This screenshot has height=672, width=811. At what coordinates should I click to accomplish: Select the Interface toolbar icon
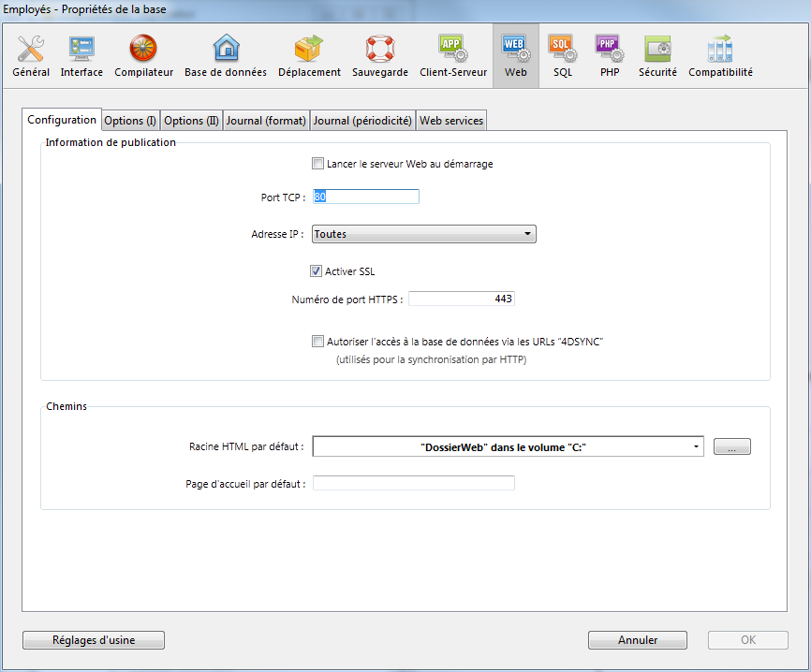81,56
